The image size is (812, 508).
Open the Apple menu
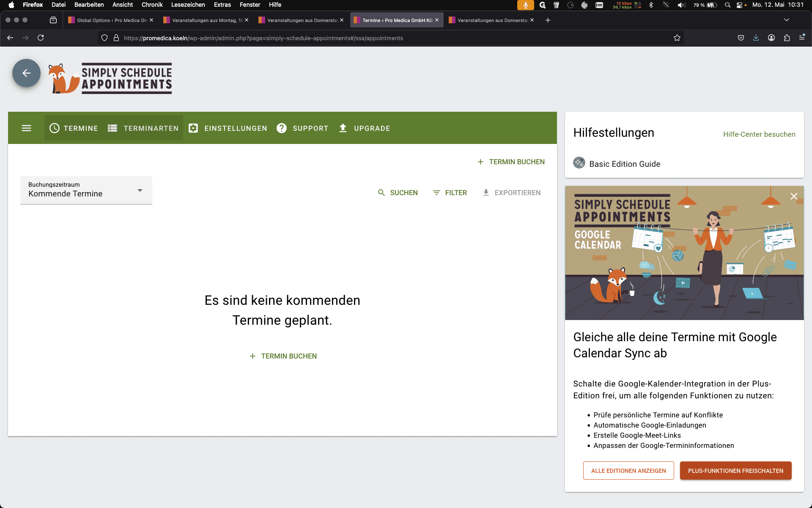point(11,5)
